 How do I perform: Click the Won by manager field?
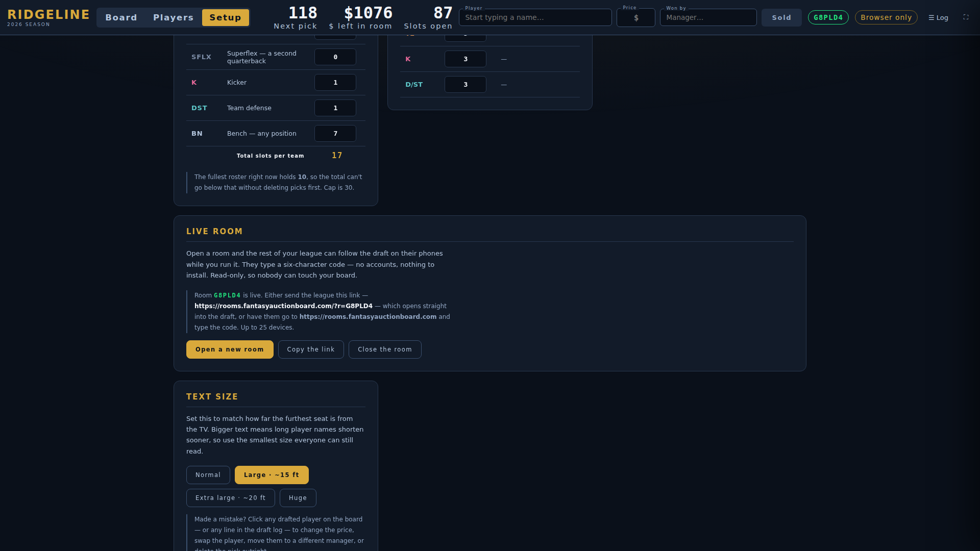708,17
